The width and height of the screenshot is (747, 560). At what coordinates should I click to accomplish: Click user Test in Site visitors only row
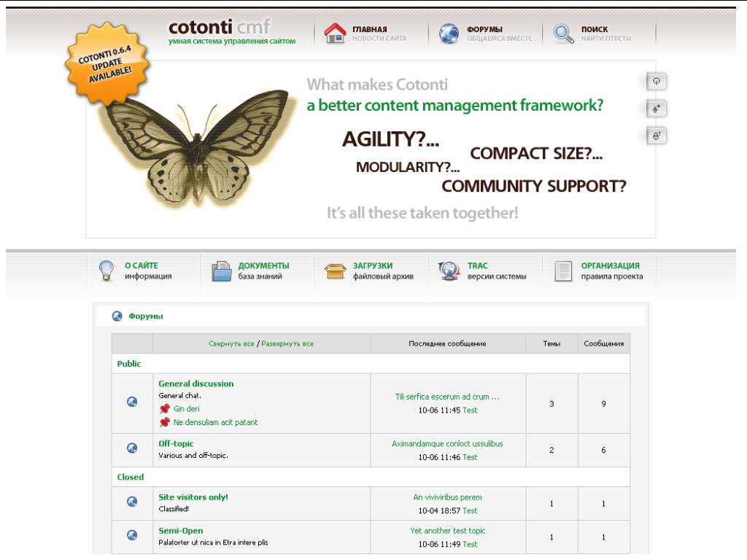tap(470, 510)
